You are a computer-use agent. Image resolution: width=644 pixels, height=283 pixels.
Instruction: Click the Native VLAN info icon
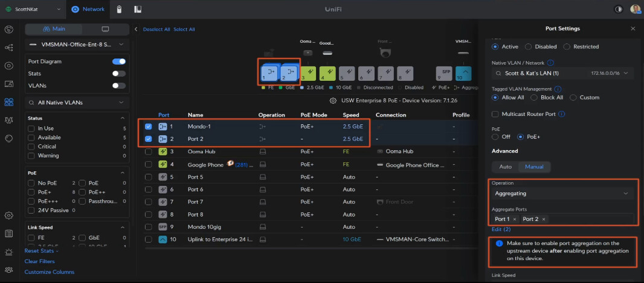tap(551, 62)
